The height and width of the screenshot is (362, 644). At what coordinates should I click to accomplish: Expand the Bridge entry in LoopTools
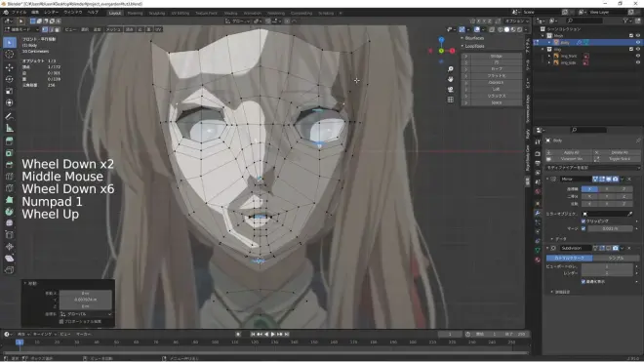[x=466, y=56]
